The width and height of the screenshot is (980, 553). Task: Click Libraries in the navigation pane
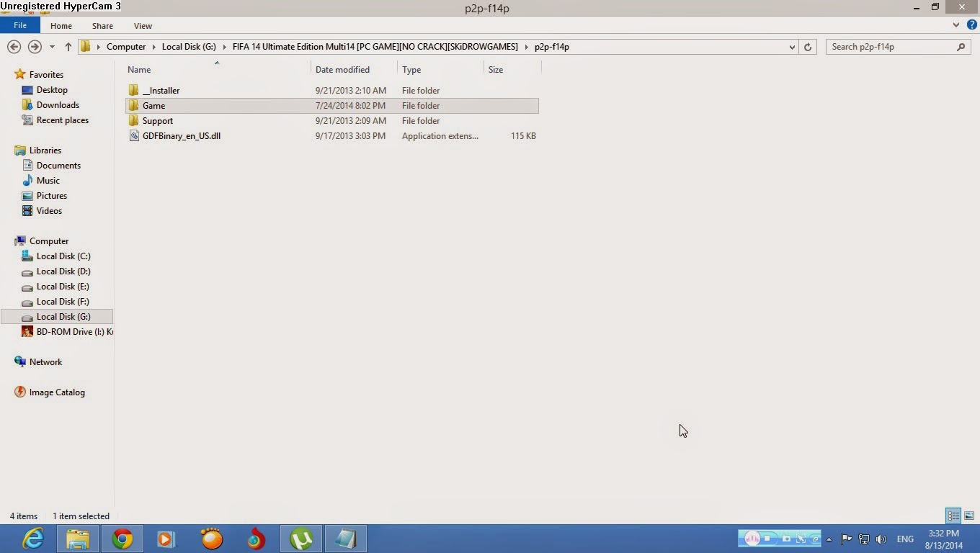click(45, 150)
